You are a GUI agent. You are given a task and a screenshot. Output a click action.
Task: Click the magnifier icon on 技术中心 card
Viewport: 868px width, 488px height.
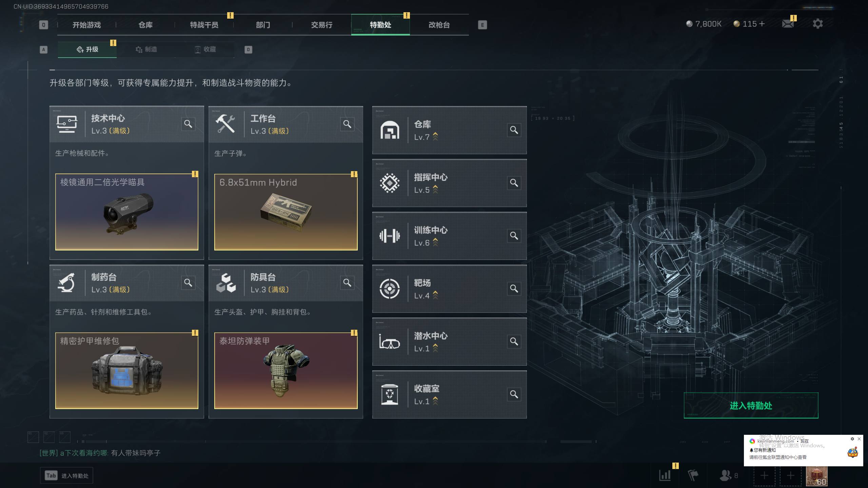[188, 124]
